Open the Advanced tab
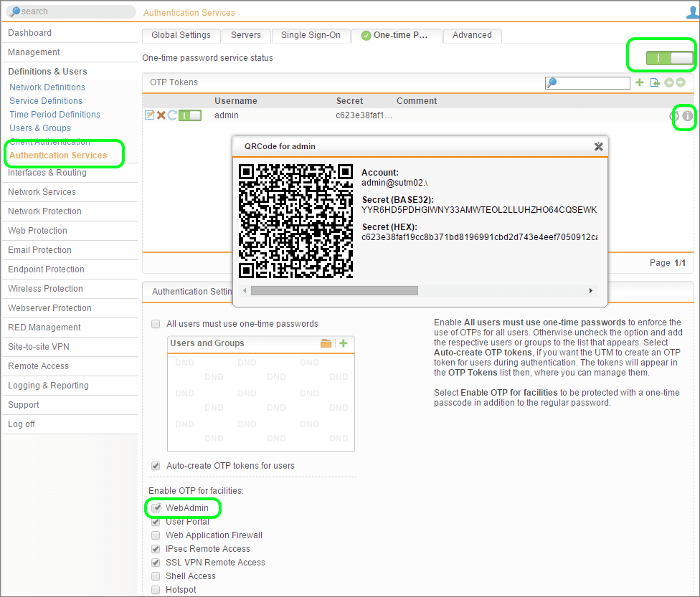 click(x=472, y=35)
